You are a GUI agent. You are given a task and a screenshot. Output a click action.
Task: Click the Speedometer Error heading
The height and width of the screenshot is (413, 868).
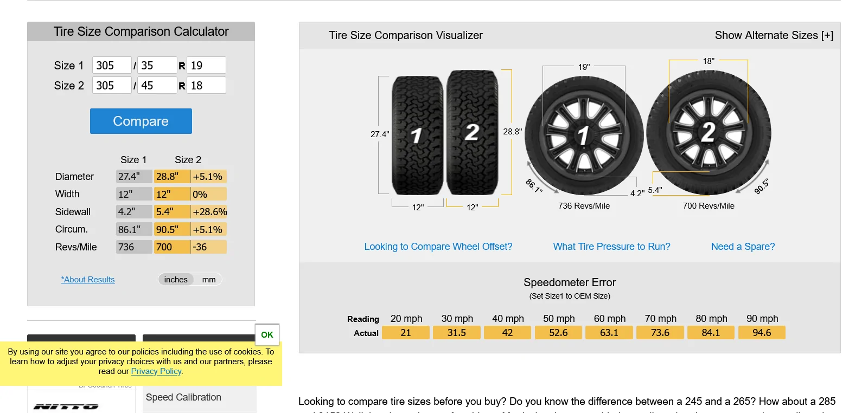[x=570, y=282]
